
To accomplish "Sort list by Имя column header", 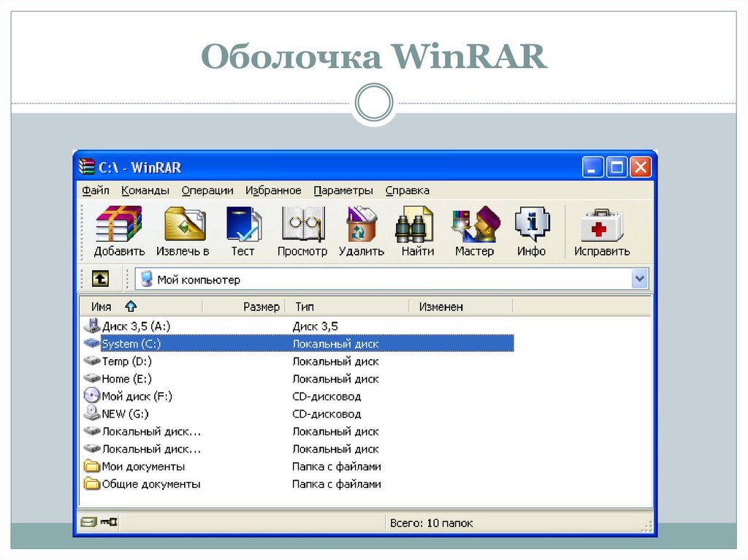I will coord(141,306).
